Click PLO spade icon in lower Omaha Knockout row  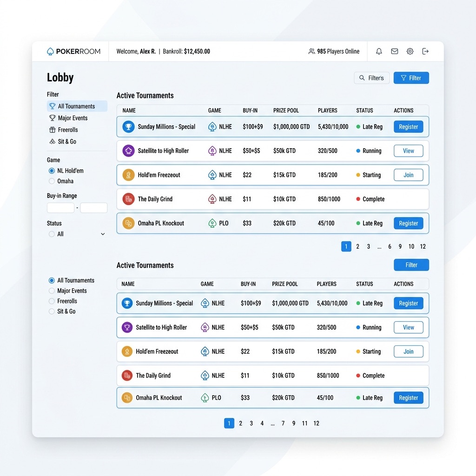(205, 398)
